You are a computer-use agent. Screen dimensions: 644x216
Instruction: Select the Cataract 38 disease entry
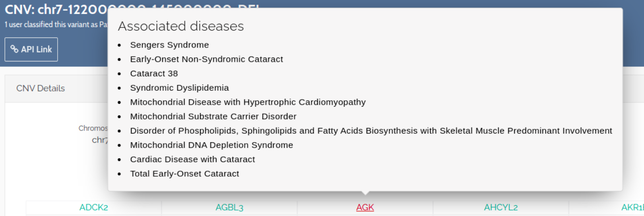pyautogui.click(x=154, y=74)
